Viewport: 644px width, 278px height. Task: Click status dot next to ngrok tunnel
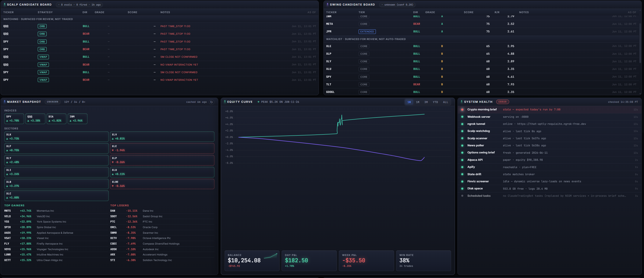pyautogui.click(x=462, y=124)
